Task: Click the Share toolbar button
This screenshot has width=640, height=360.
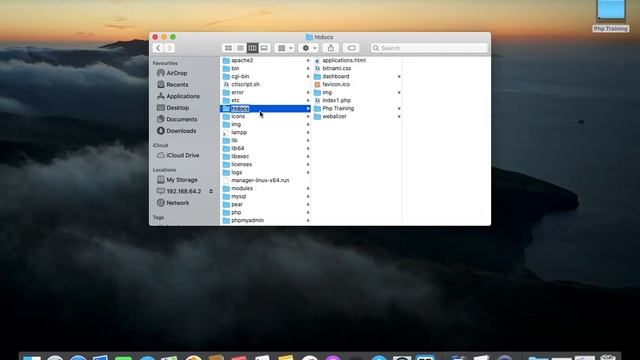Action: point(331,48)
